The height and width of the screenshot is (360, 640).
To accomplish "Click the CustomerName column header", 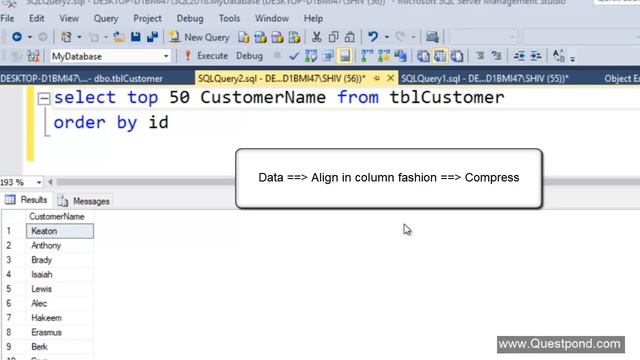I will coord(60,216).
